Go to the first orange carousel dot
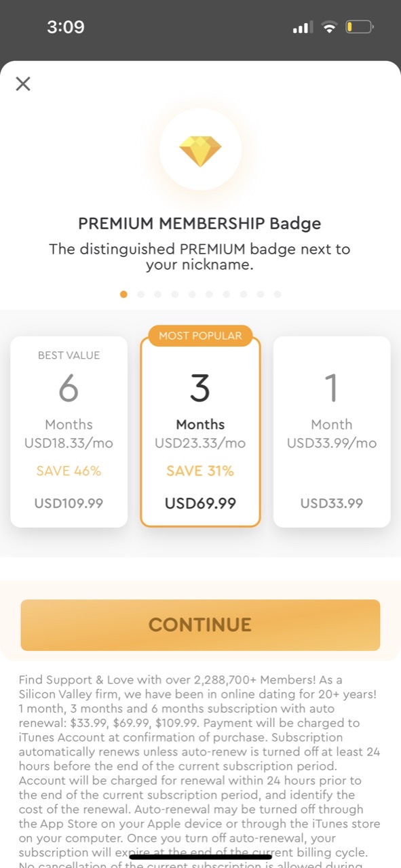Screen dimensions: 401x868 (x=123, y=294)
